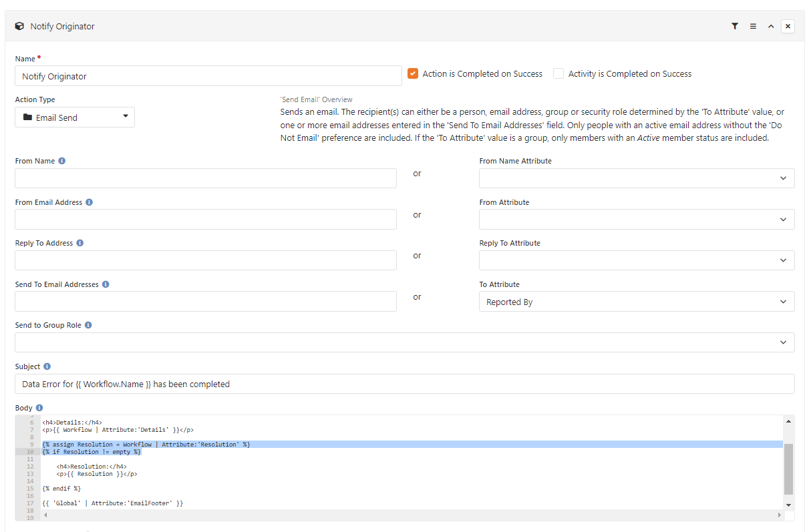Click the Send To Email Addresses info icon
The height and width of the screenshot is (532, 809).
tap(106, 284)
